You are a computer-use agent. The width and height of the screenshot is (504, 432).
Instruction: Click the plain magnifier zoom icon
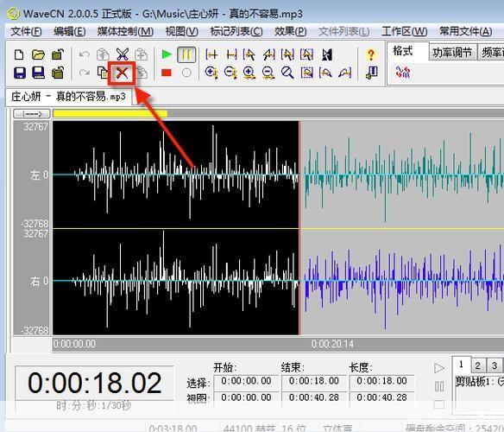pyautogui.click(x=287, y=73)
